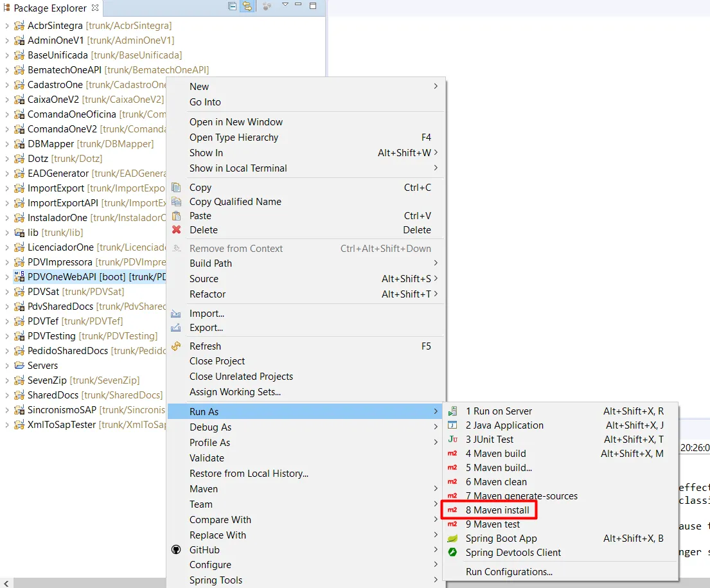Expand the PDVSat project node
Image resolution: width=710 pixels, height=588 pixels.
click(7, 292)
